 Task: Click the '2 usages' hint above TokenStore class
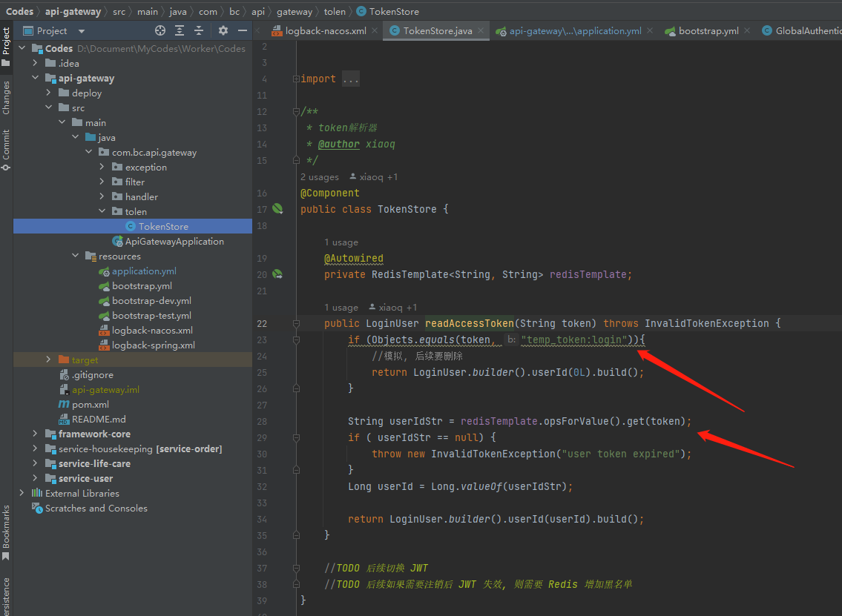[x=320, y=177]
